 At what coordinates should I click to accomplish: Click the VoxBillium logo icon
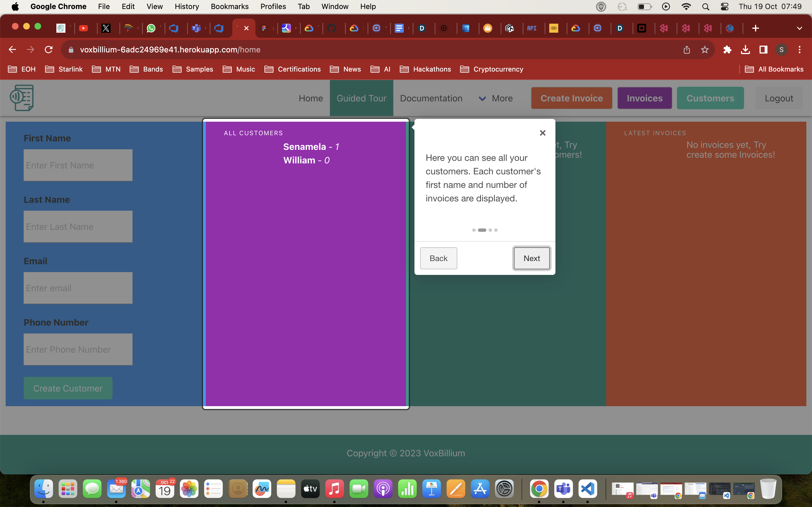coord(22,97)
